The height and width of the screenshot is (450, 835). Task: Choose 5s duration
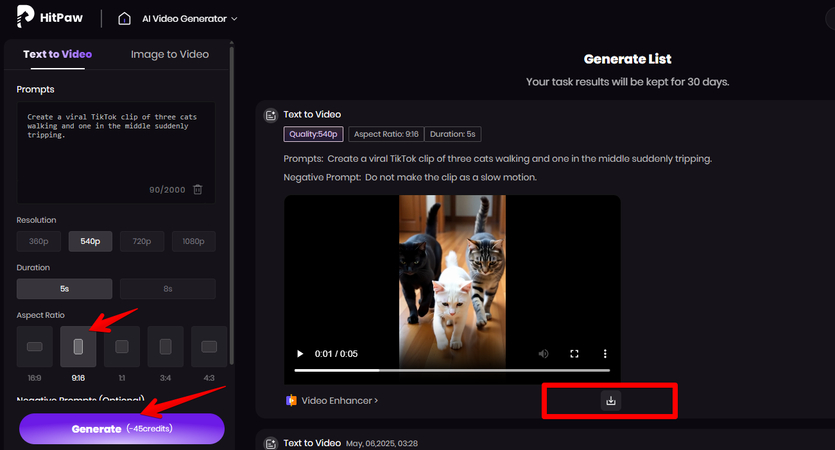64,289
